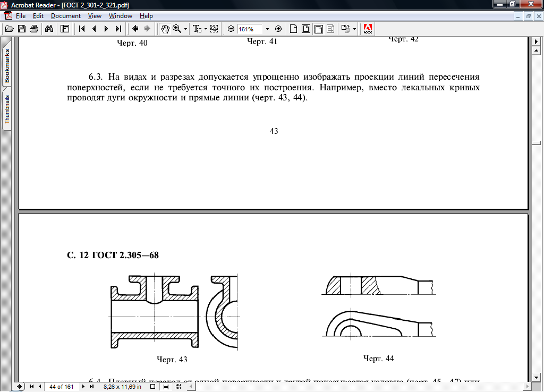The image size is (544, 392).
Task: Click the Черт. 43 figure caption
Action: (x=172, y=360)
